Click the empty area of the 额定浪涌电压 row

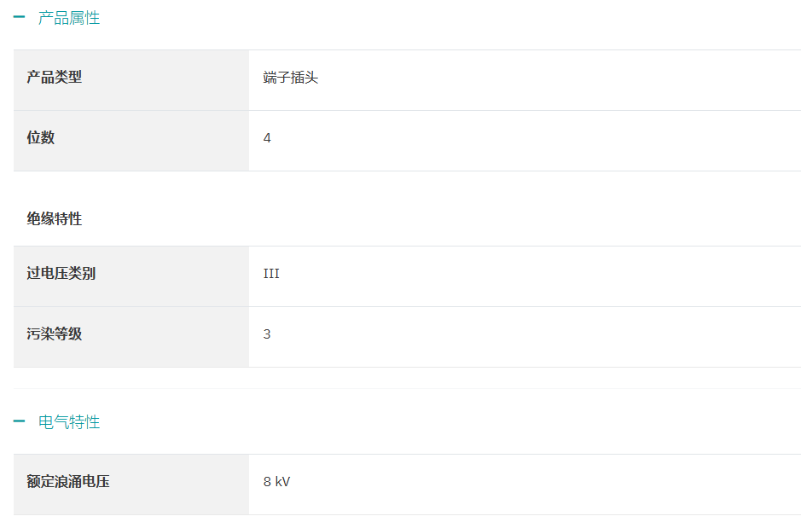pyautogui.click(x=545, y=484)
